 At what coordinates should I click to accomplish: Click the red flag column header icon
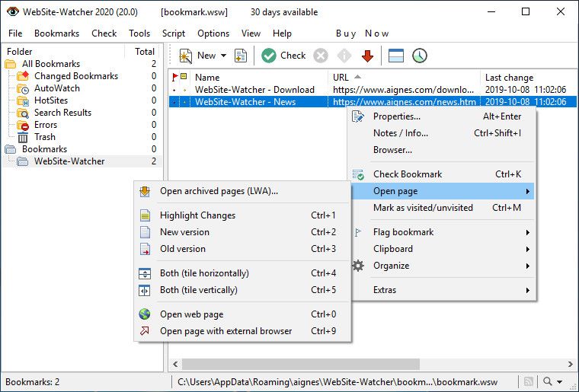tap(174, 77)
